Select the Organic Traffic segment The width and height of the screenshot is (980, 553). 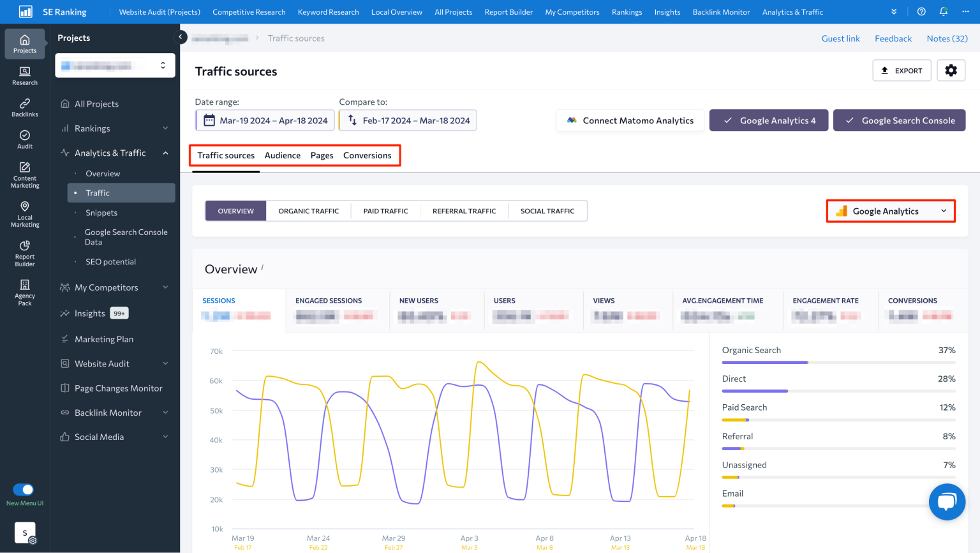click(x=308, y=211)
